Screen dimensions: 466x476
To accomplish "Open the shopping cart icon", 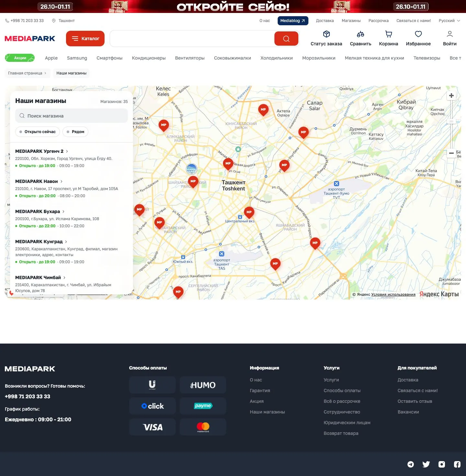I will (389, 34).
